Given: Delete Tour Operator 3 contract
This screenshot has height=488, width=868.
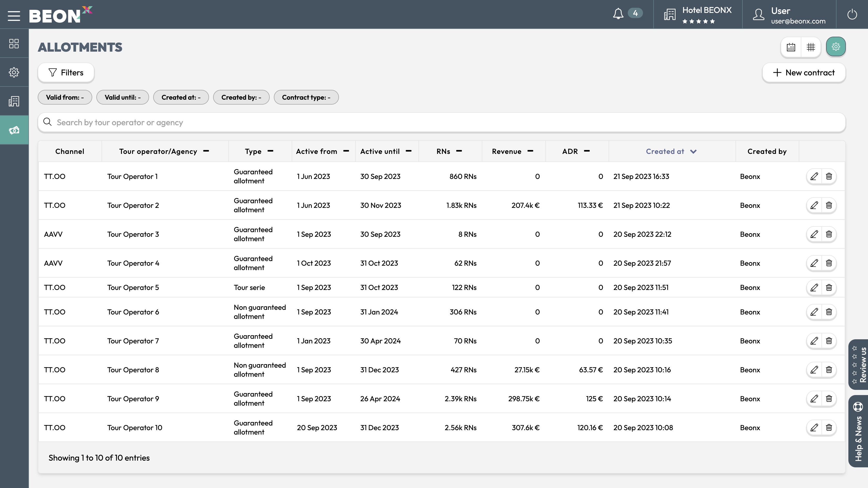Looking at the screenshot, I should click(829, 234).
